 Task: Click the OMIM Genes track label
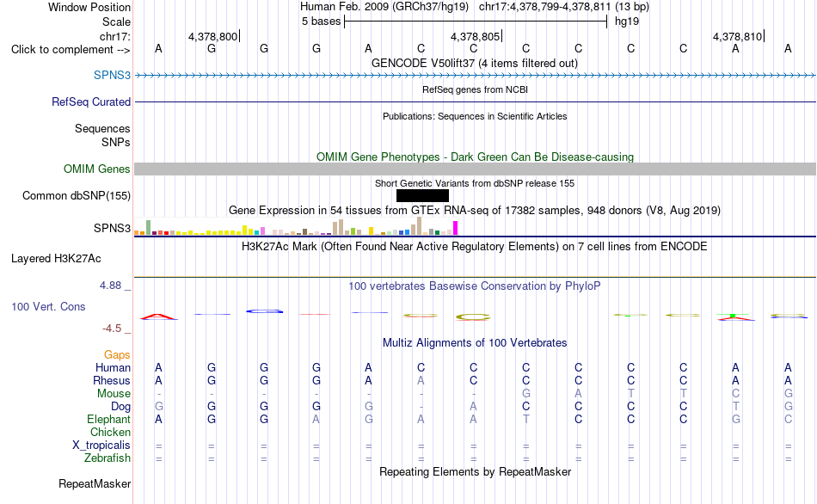97,169
